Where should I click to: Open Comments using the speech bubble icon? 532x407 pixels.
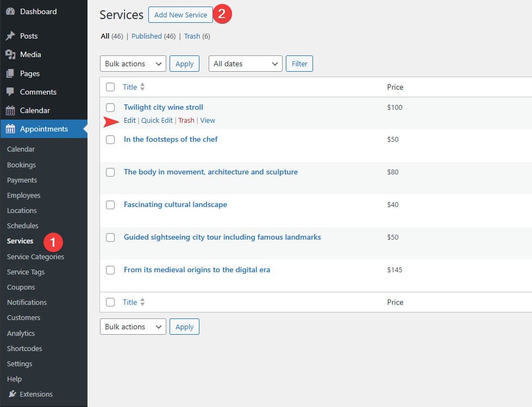point(12,92)
